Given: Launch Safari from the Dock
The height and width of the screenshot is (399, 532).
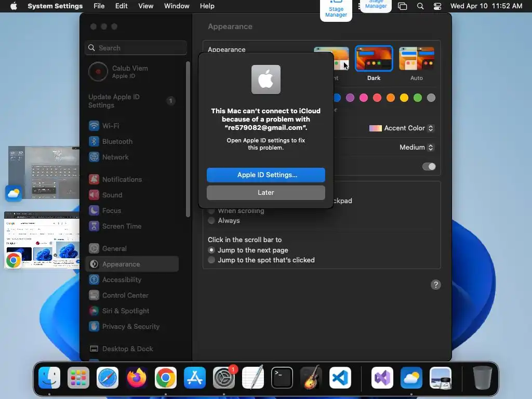Looking at the screenshot, I should 108,378.
